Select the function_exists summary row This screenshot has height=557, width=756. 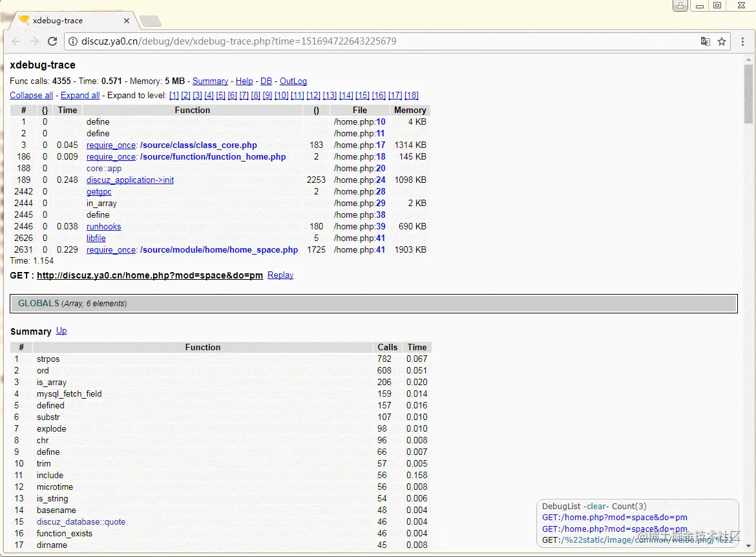[x=220, y=533]
